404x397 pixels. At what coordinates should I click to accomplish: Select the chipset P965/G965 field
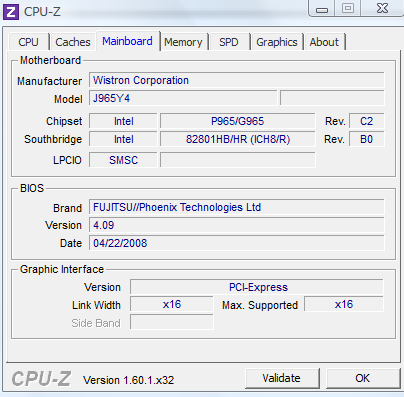237,121
